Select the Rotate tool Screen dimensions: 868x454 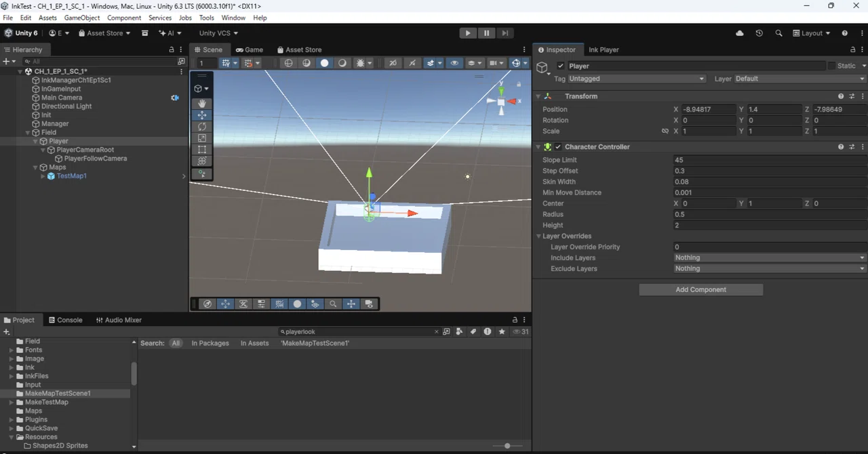coord(201,127)
